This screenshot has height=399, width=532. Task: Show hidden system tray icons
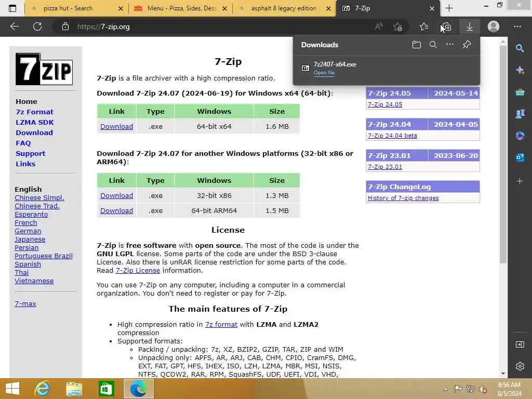445,389
